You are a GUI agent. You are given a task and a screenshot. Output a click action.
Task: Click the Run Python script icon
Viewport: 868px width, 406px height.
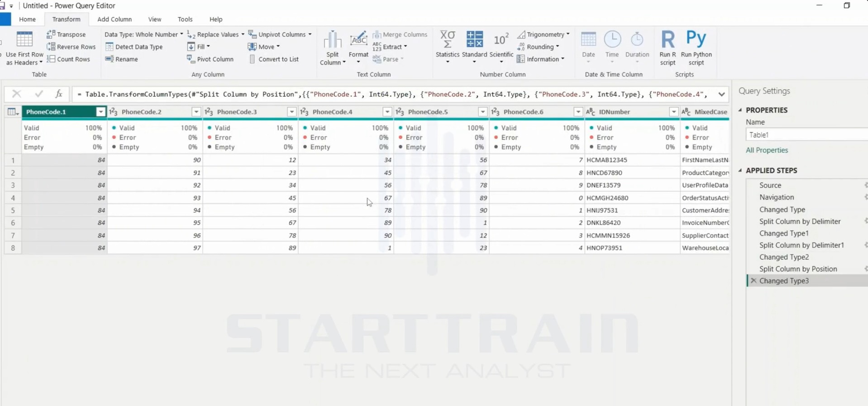coord(696,39)
